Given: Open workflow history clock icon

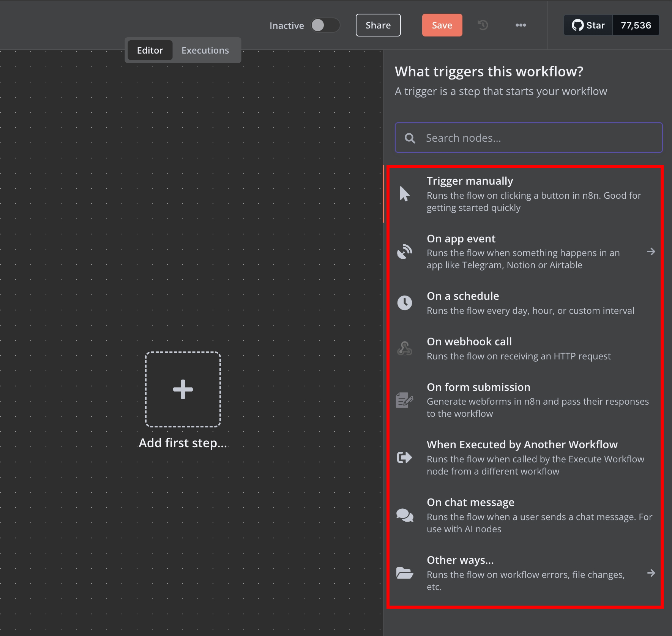Looking at the screenshot, I should 483,25.
